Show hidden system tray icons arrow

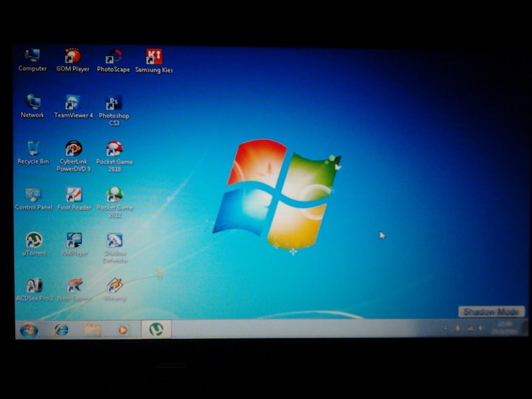[x=446, y=328]
